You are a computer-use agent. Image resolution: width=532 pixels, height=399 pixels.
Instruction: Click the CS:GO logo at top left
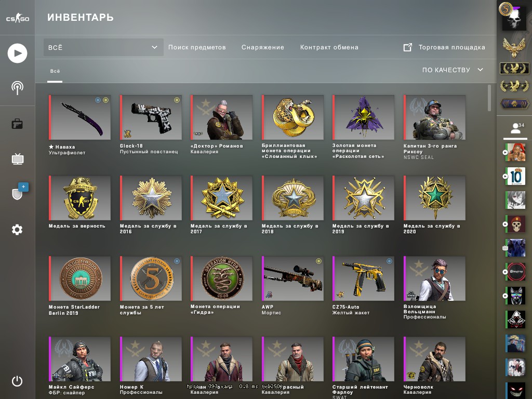pos(18,18)
